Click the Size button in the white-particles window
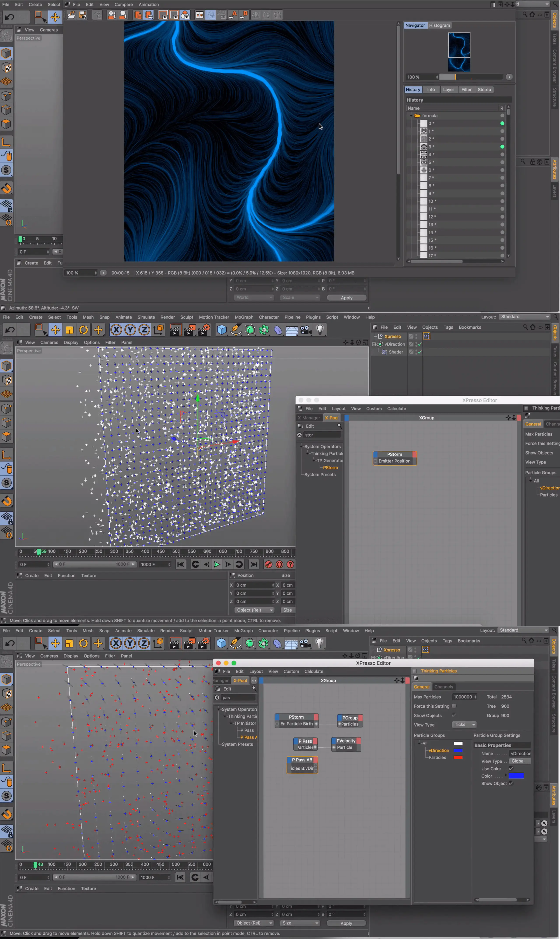Viewport: 560px width, 939px height. point(288,610)
